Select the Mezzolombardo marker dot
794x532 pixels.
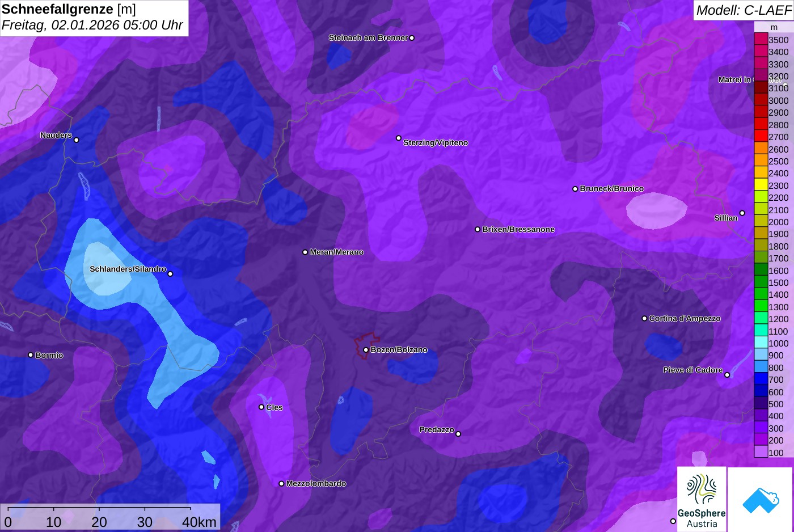click(281, 484)
